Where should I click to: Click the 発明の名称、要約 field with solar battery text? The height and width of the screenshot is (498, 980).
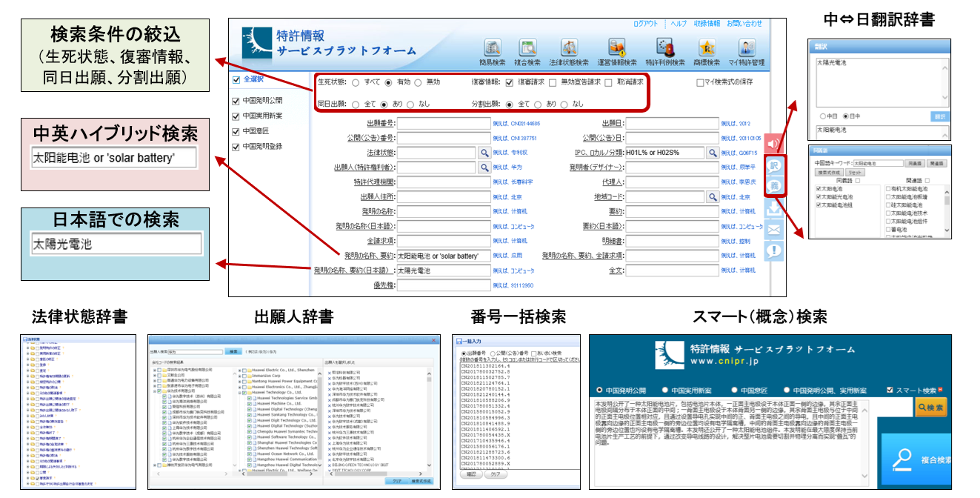coord(444,256)
